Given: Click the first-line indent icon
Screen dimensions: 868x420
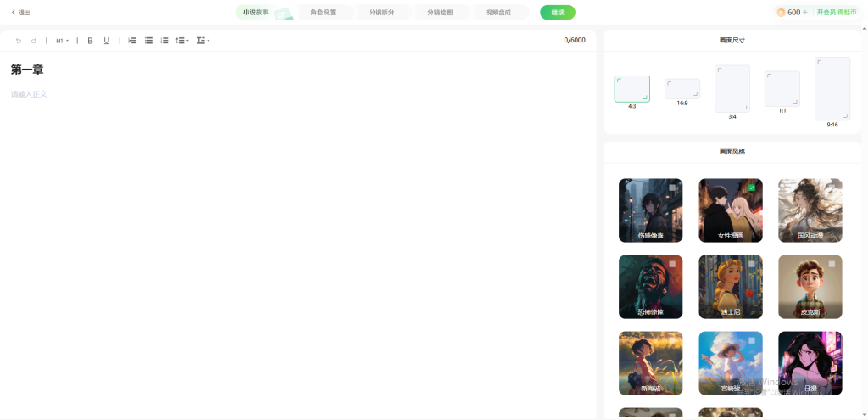Looking at the screenshot, I should click(x=132, y=41).
